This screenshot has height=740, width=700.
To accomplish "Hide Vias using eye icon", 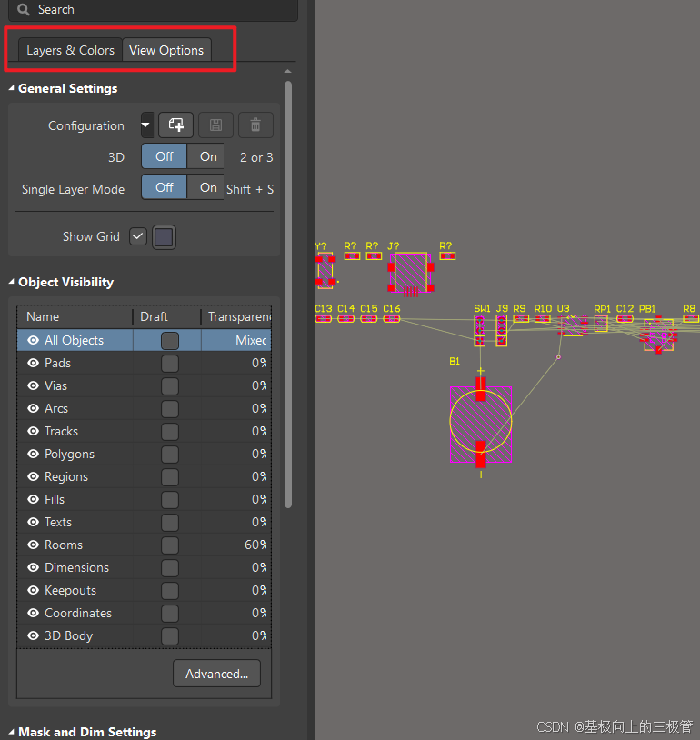I will coord(33,385).
